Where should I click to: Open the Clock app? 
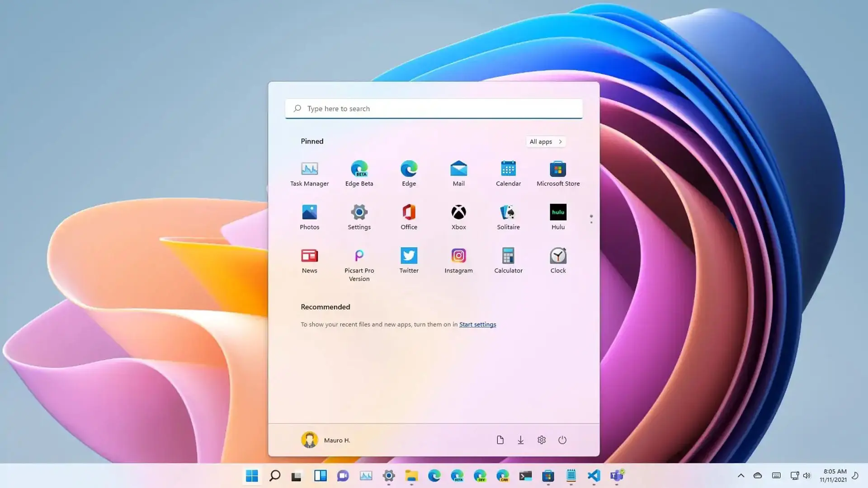pyautogui.click(x=558, y=260)
